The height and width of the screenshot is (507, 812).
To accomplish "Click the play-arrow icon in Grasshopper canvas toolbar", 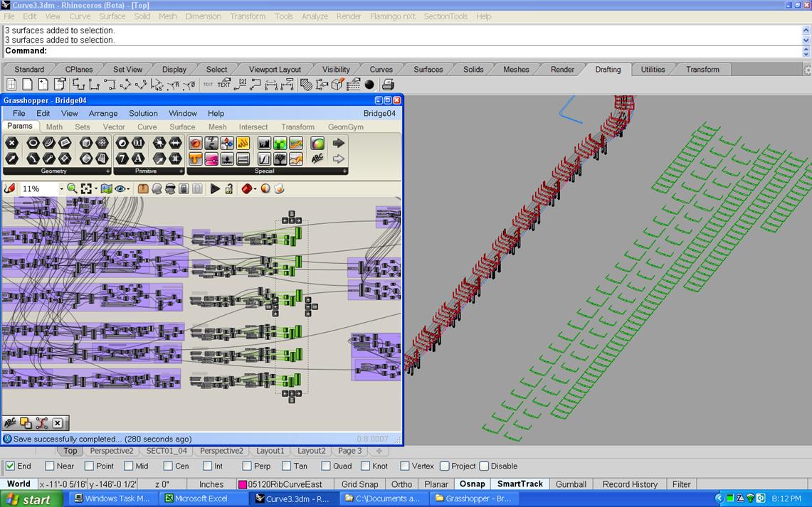I will click(215, 188).
